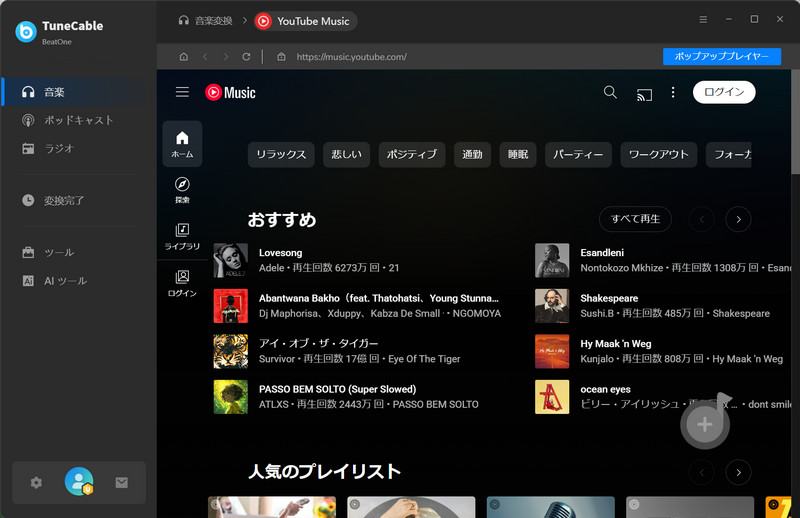Click the Lovesong song title
This screenshot has height=518, width=800.
(x=281, y=253)
